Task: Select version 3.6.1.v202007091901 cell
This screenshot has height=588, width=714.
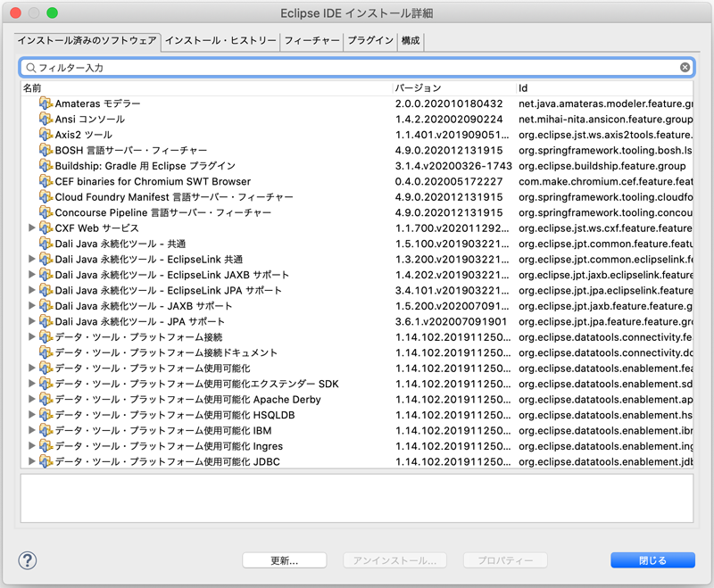Action: 451,321
